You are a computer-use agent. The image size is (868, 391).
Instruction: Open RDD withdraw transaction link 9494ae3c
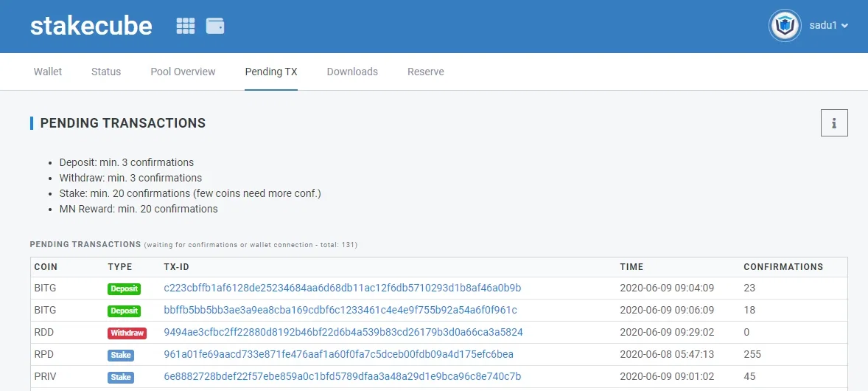343,332
